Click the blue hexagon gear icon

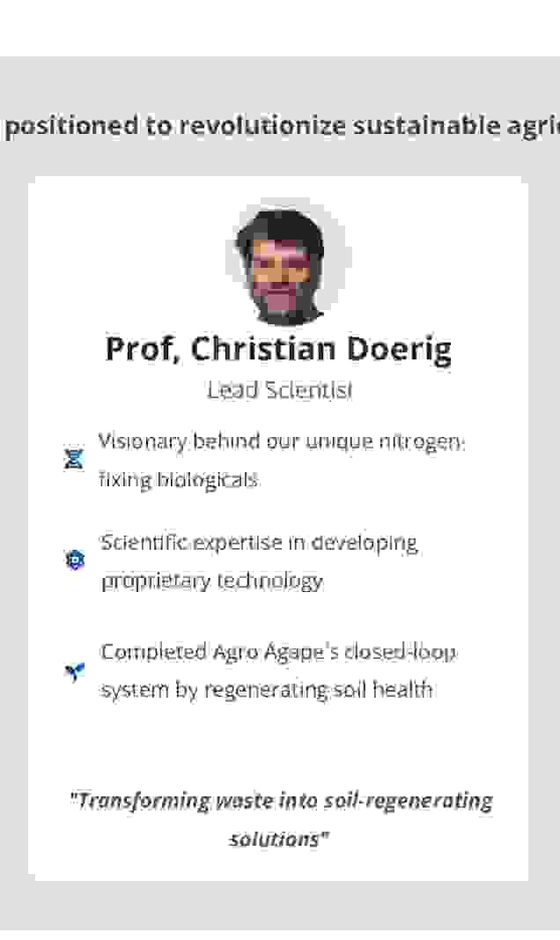point(75,559)
